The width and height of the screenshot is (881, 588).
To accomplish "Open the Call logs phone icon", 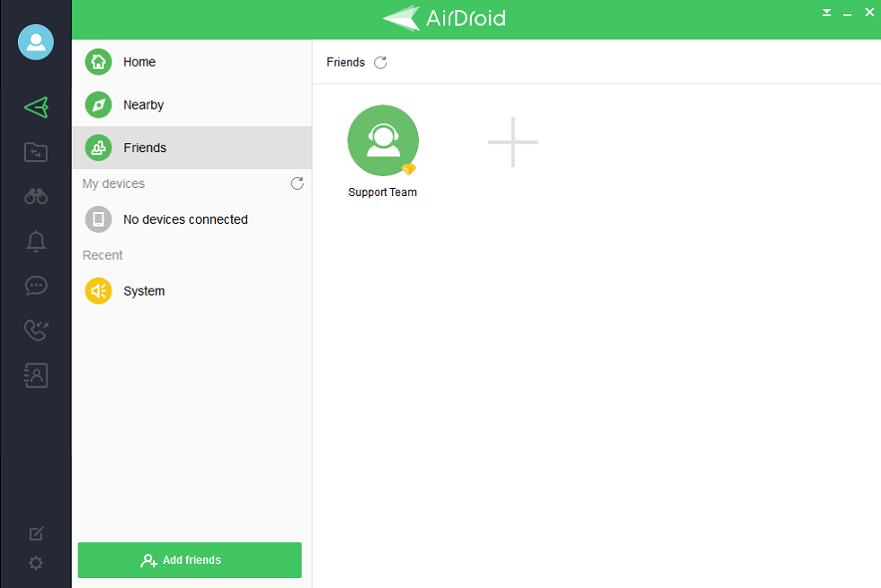I will 36,330.
